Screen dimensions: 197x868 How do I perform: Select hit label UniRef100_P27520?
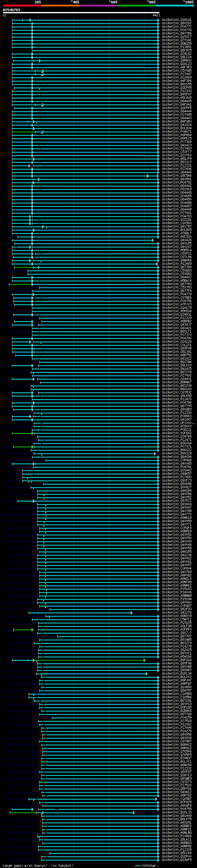(x=177, y=785)
